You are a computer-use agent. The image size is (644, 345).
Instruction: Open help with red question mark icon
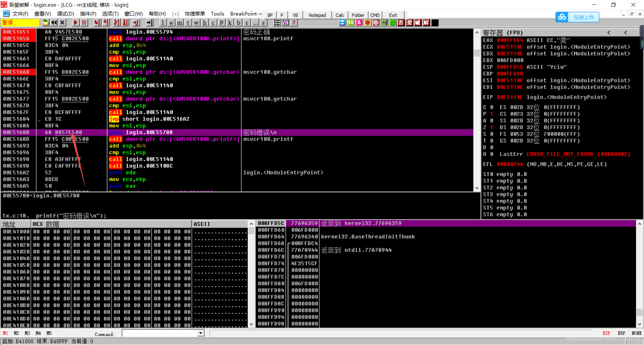coord(294,22)
